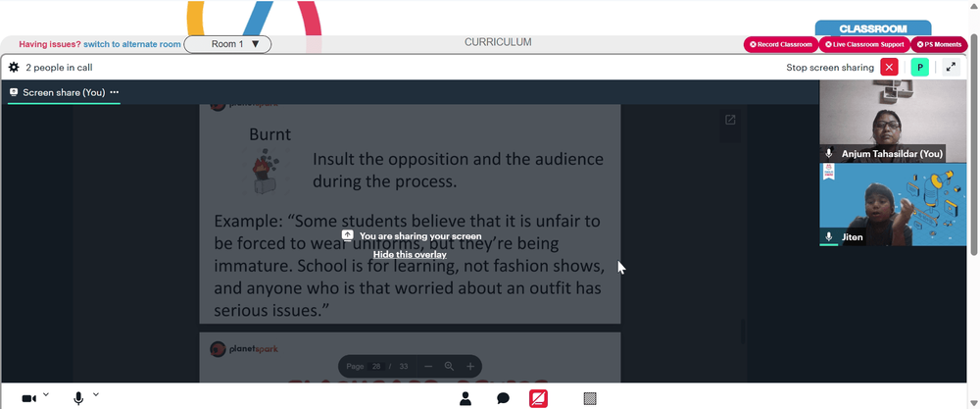
Task: Show the participants list icon
Action: coord(465,398)
